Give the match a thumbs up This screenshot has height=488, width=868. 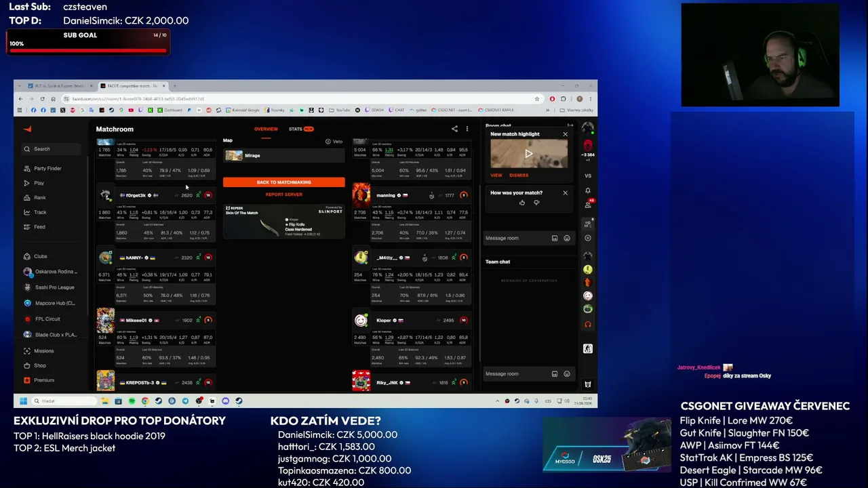coord(521,203)
